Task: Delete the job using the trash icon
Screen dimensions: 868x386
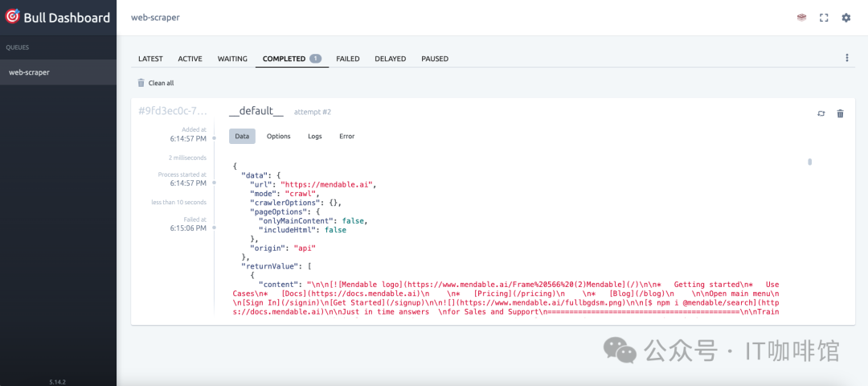Action: pyautogui.click(x=840, y=113)
